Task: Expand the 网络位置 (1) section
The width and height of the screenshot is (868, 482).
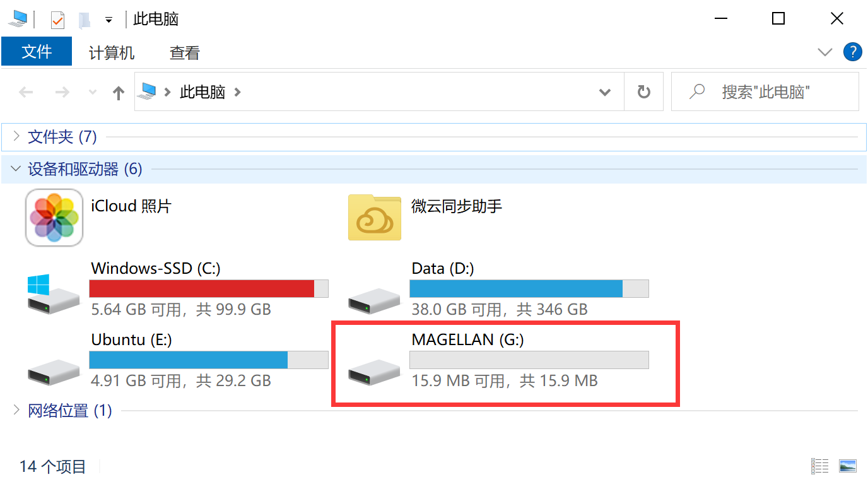Action: [x=16, y=410]
